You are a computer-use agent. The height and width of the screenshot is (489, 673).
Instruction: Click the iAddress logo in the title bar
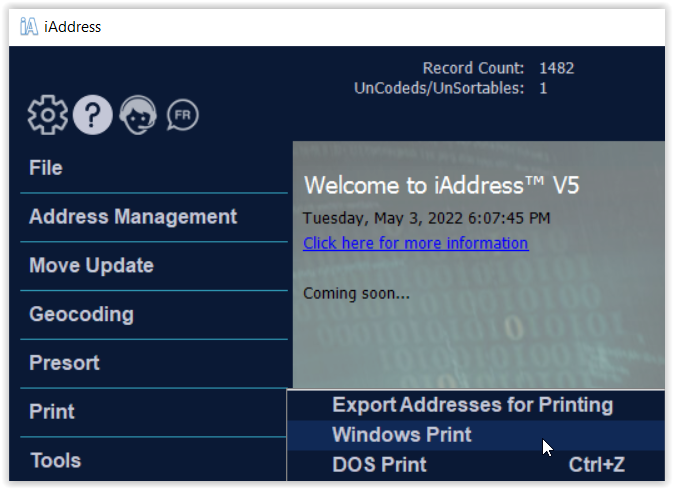(x=29, y=26)
